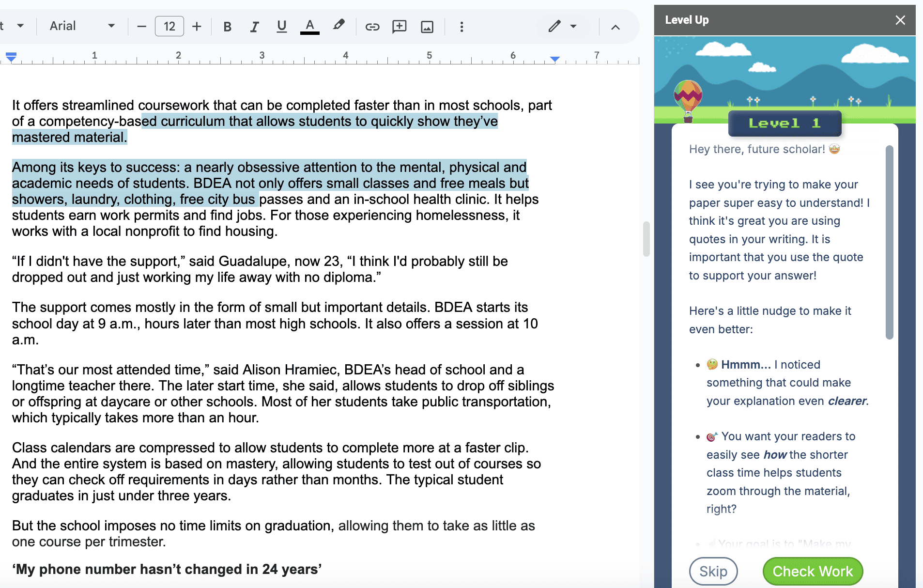The image size is (923, 588).
Task: Add a comment
Action: [399, 27]
